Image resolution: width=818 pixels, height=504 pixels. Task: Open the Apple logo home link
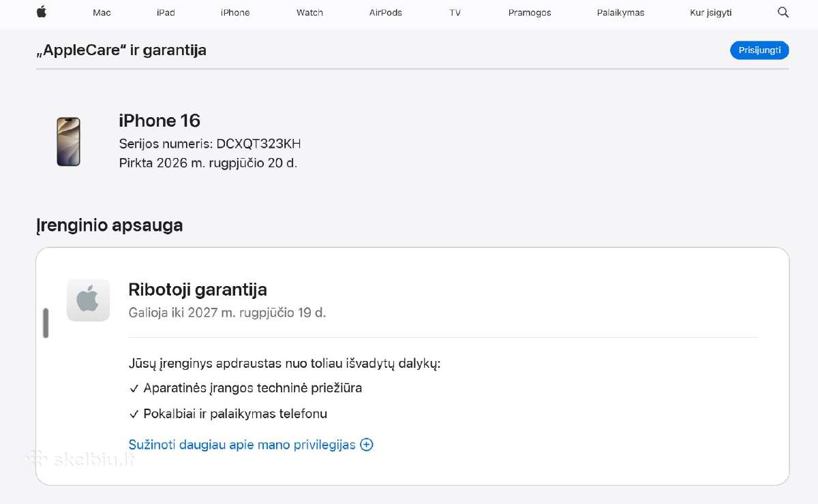[42, 12]
